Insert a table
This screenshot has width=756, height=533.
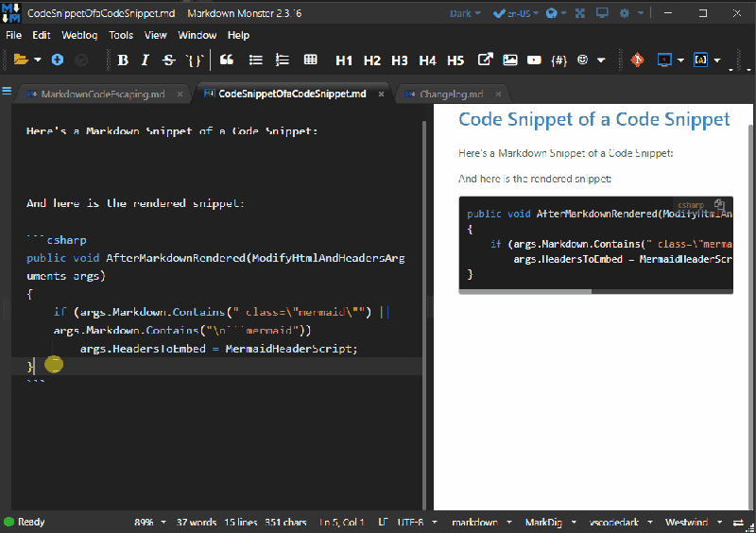pos(311,60)
